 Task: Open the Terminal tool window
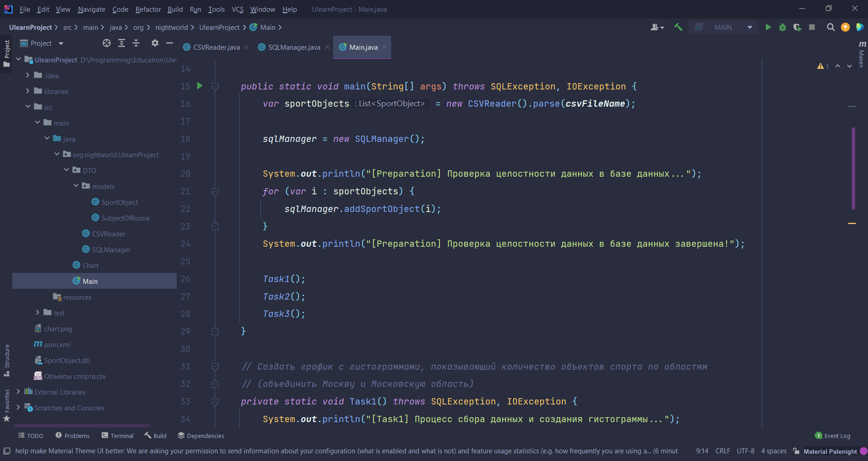(x=117, y=435)
